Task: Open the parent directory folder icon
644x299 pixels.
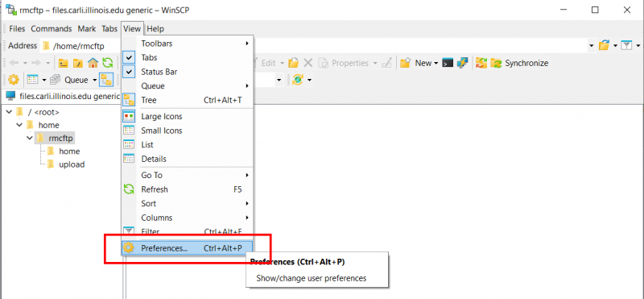Action: (x=63, y=64)
